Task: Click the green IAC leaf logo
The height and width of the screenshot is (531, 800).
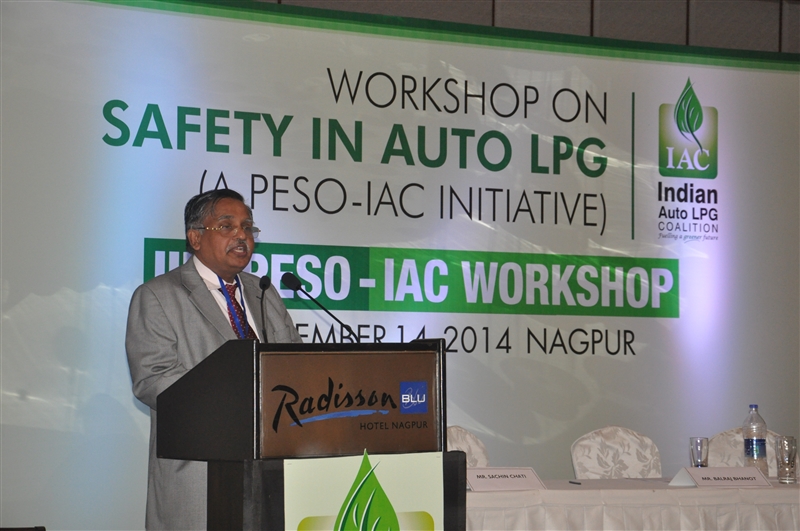Action: (688, 129)
